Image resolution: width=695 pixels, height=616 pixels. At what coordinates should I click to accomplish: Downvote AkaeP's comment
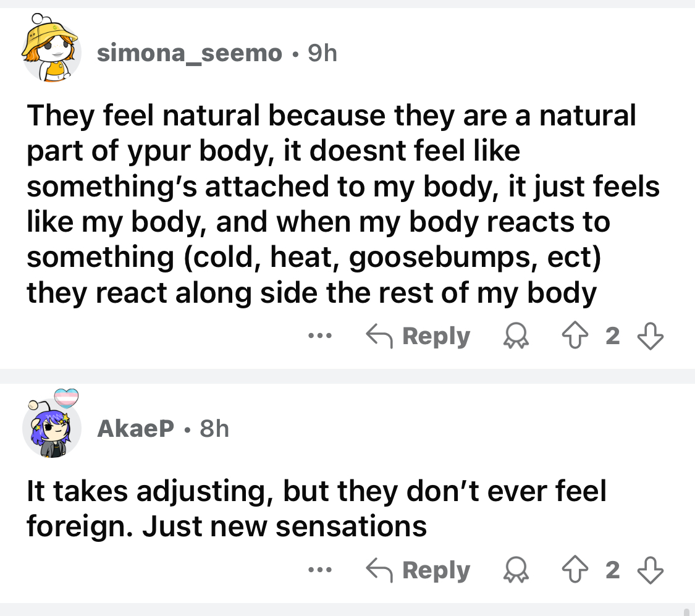(x=649, y=570)
